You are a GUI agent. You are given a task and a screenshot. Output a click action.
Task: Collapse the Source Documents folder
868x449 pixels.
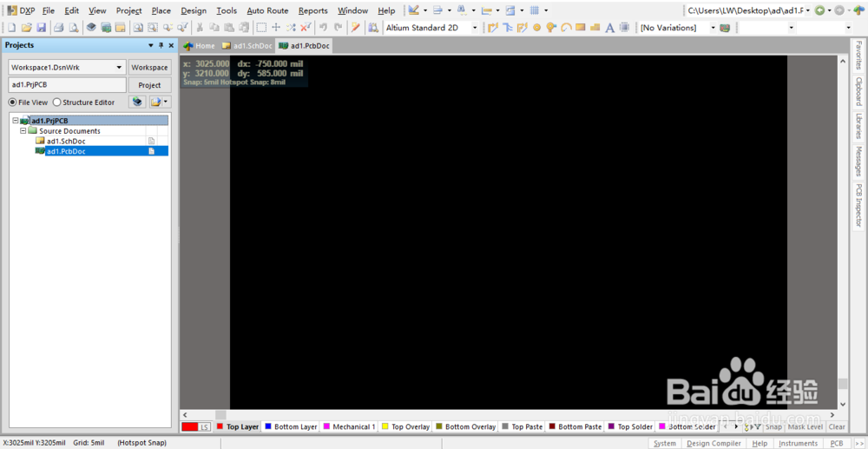pos(23,131)
